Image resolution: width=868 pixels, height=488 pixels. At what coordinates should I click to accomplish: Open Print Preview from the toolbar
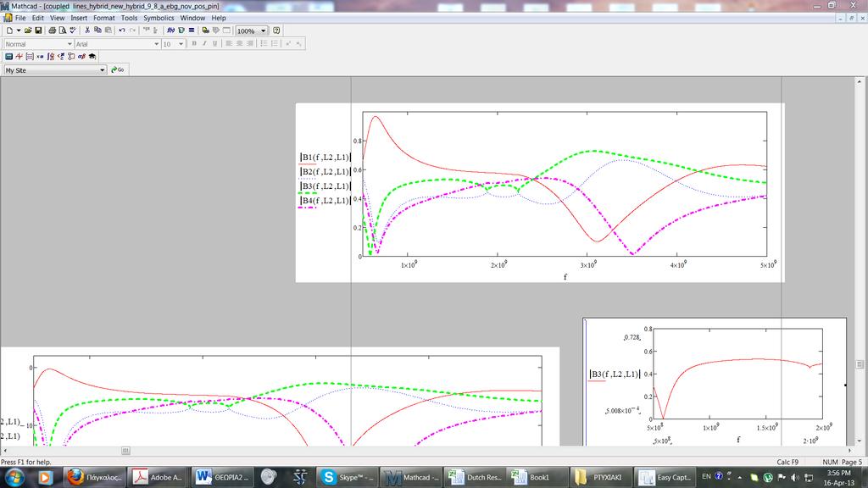coord(63,30)
